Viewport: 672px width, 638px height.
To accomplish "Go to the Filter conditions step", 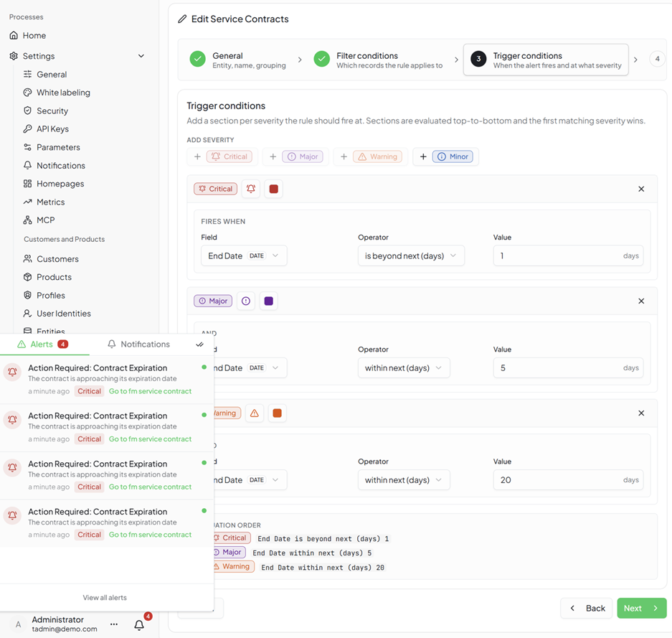I will pyautogui.click(x=377, y=60).
